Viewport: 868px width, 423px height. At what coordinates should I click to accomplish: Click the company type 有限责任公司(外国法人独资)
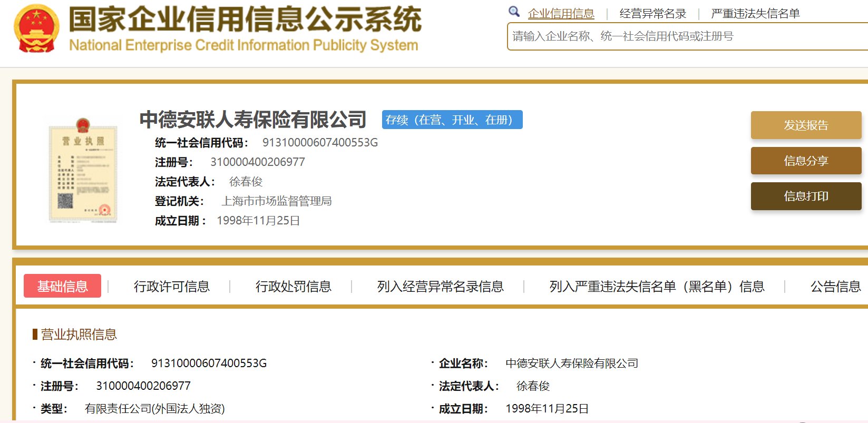(x=155, y=409)
